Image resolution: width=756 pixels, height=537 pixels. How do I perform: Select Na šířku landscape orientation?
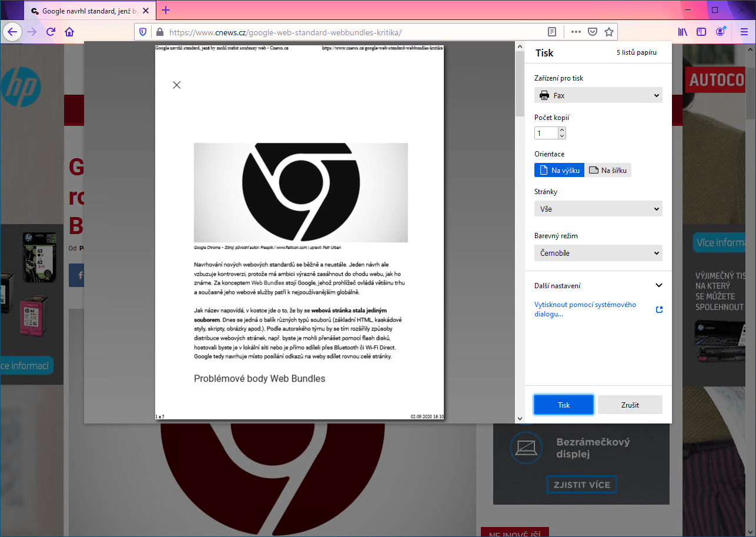pyautogui.click(x=608, y=170)
